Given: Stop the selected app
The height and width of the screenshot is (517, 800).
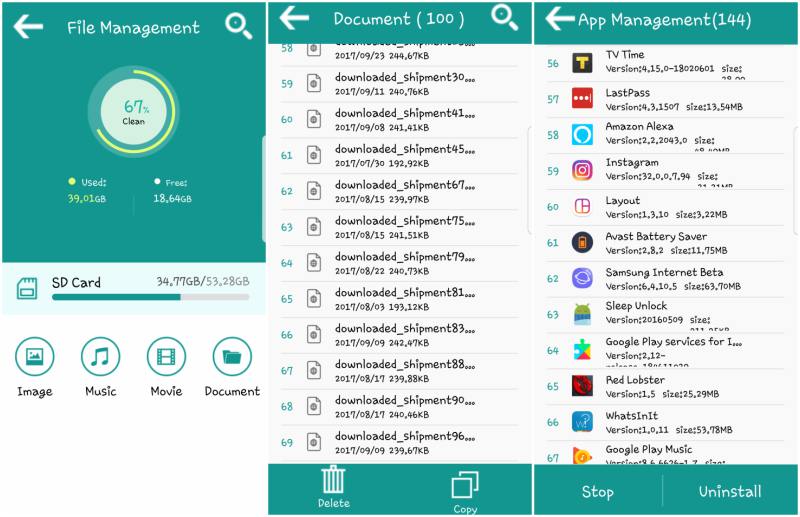Looking at the screenshot, I should [597, 491].
